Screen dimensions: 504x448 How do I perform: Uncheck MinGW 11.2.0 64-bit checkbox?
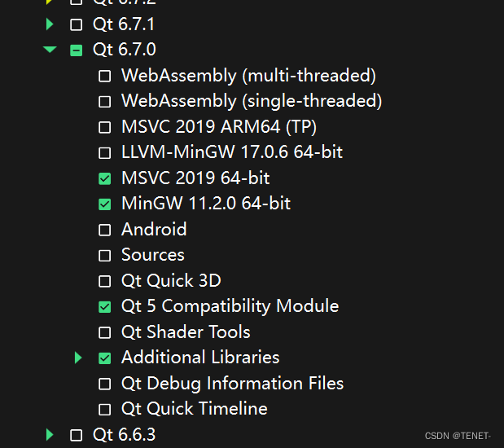(x=104, y=204)
